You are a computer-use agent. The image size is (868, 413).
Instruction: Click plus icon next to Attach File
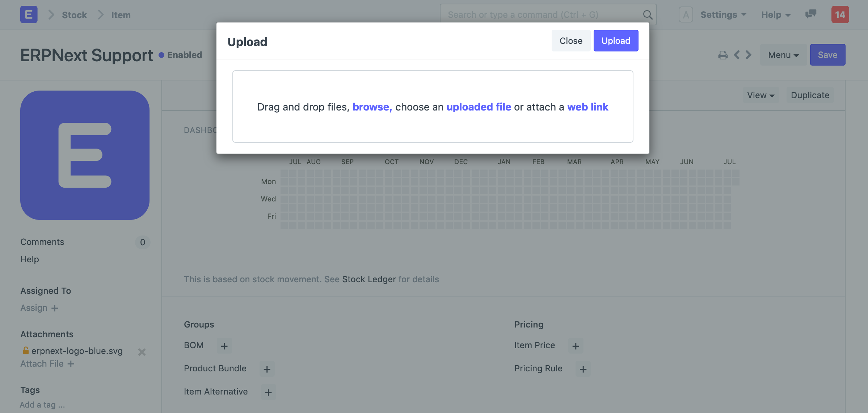tap(71, 364)
